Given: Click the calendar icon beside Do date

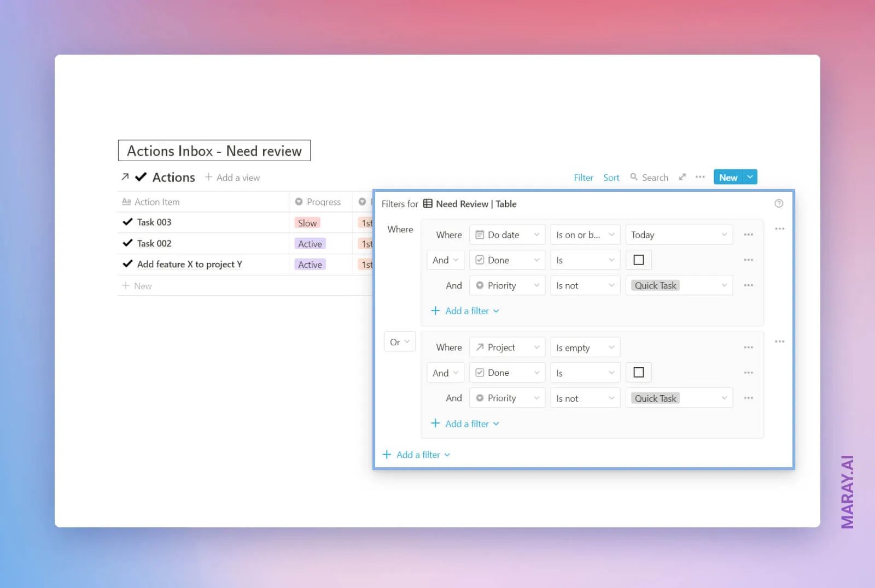Looking at the screenshot, I should 480,234.
